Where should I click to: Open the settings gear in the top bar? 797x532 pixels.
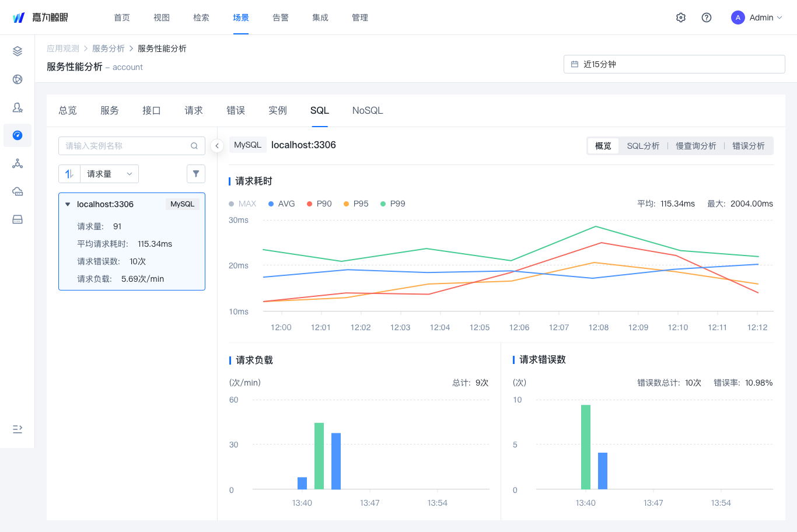[681, 17]
